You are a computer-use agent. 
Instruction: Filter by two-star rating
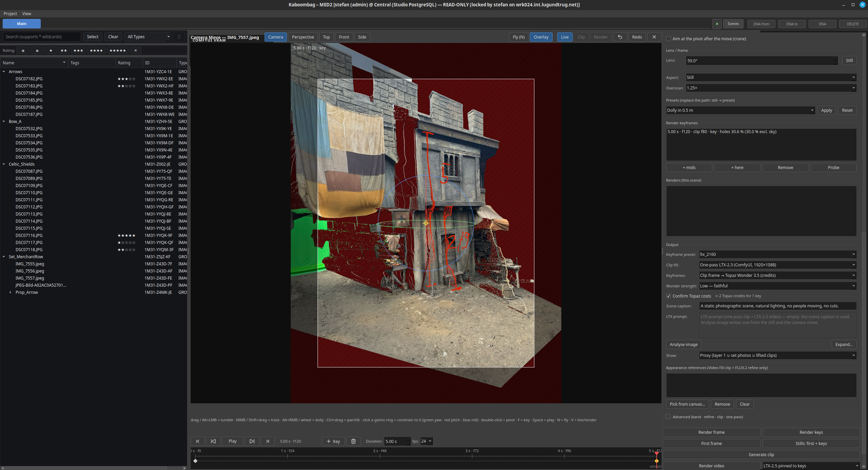click(64, 50)
